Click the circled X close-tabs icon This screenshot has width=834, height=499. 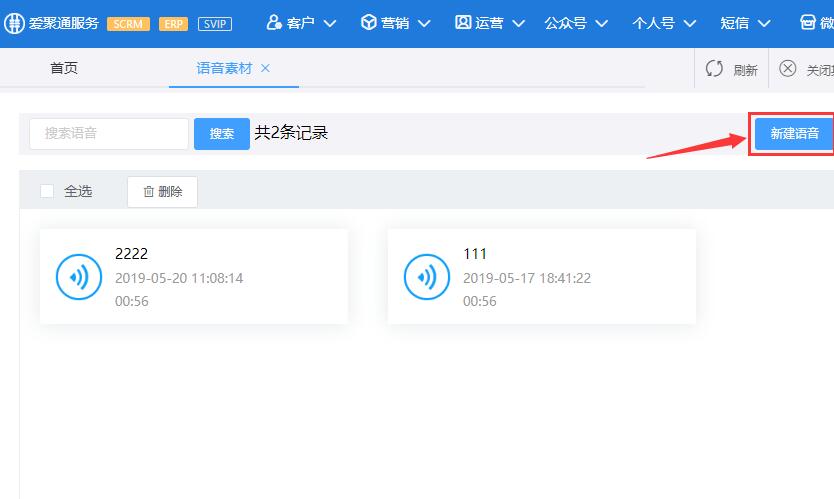(x=788, y=69)
